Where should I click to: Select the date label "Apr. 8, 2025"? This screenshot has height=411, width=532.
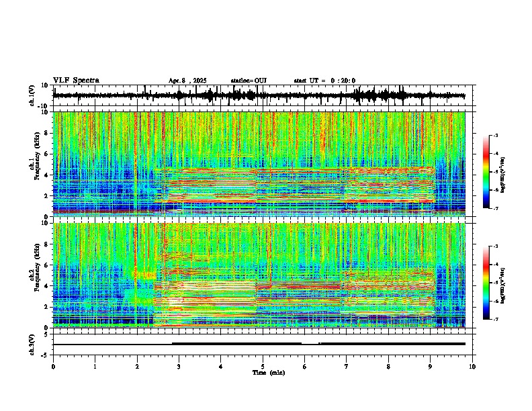(x=187, y=81)
